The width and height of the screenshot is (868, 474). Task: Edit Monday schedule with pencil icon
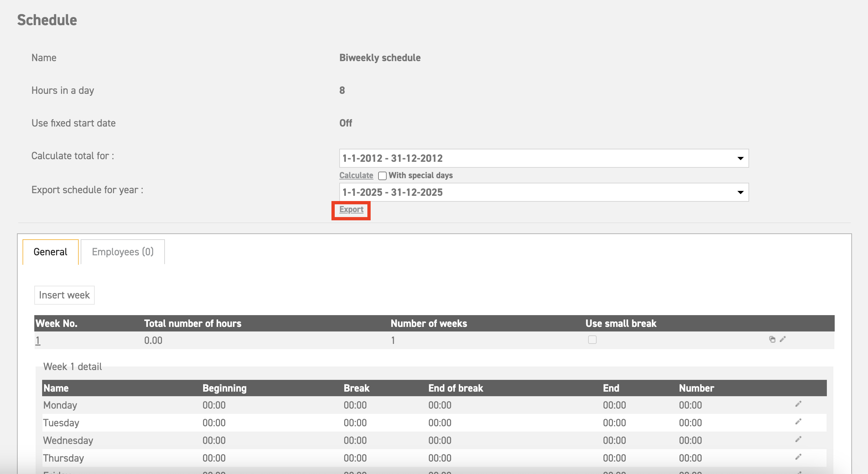tap(798, 404)
